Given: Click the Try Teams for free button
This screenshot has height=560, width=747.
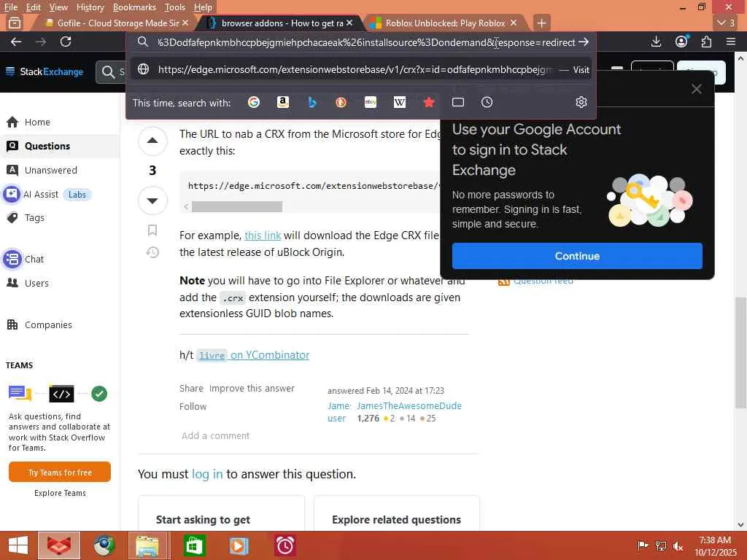Looking at the screenshot, I should [60, 472].
